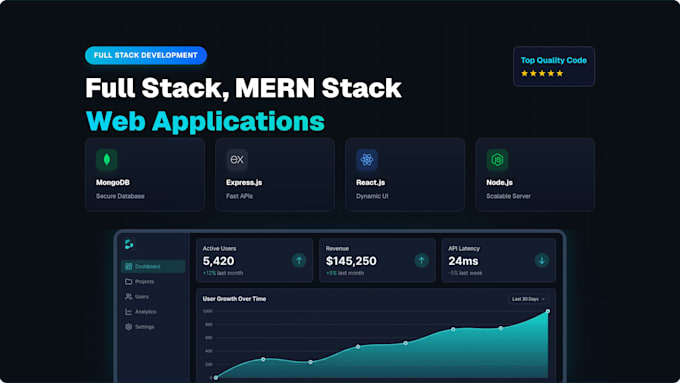Click the React.js card title
This screenshot has height=383, width=680.
pos(370,183)
